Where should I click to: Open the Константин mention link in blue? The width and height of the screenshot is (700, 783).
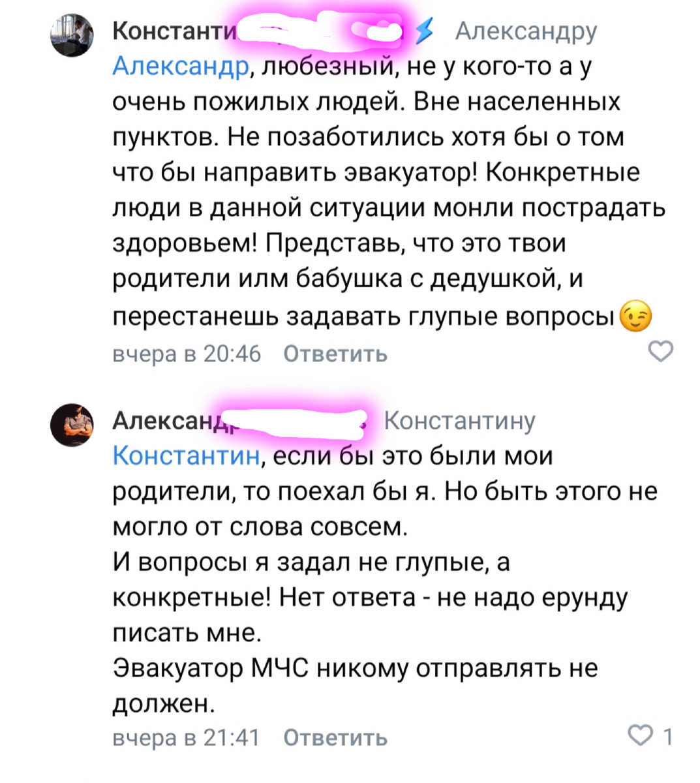tap(185, 457)
